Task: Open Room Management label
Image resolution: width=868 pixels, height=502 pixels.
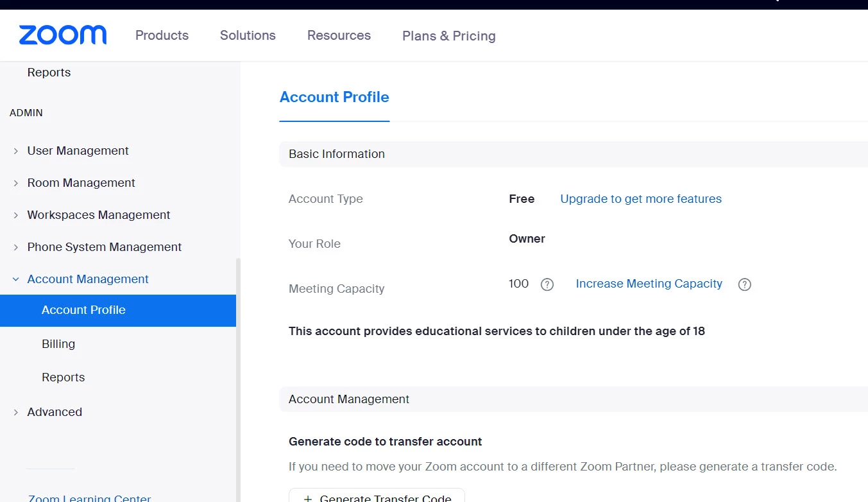Action: 81,183
